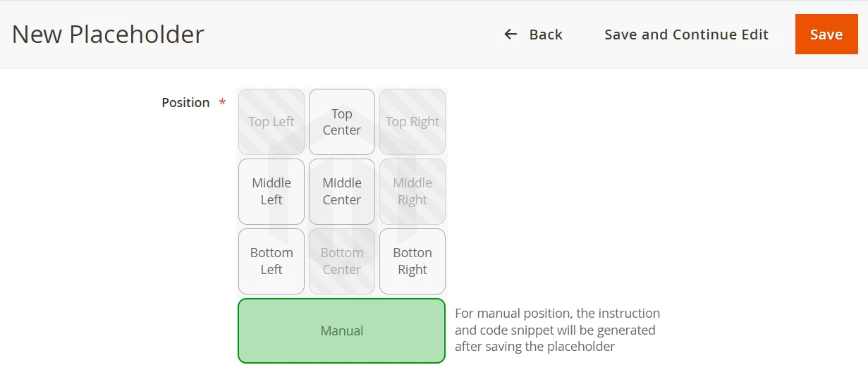Click empty header space beside the page title

[353, 35]
